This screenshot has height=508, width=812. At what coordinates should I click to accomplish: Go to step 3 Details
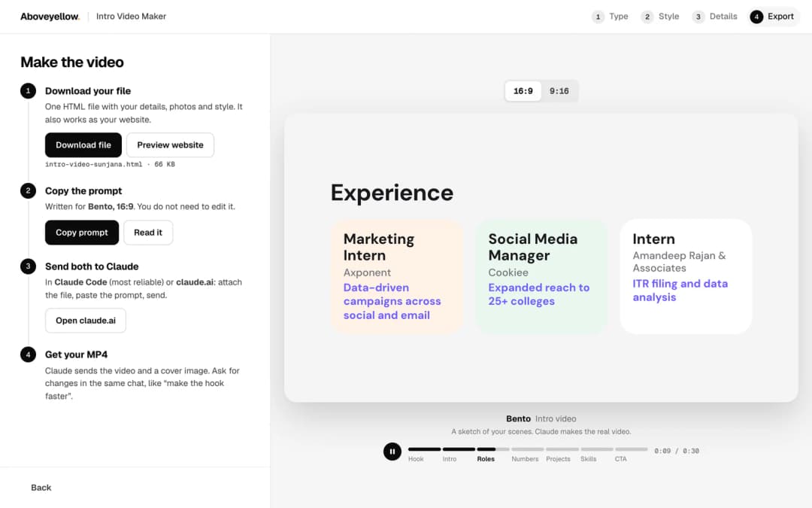(715, 17)
